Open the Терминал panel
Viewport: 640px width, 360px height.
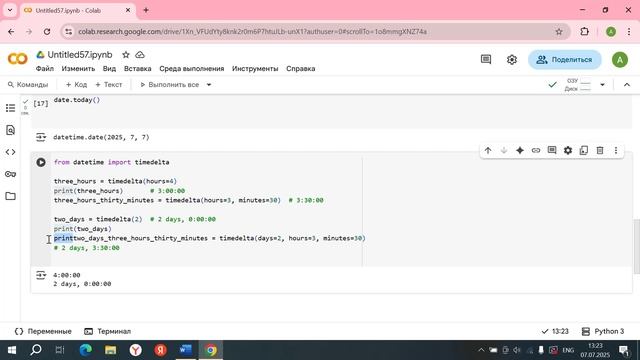[x=107, y=331]
